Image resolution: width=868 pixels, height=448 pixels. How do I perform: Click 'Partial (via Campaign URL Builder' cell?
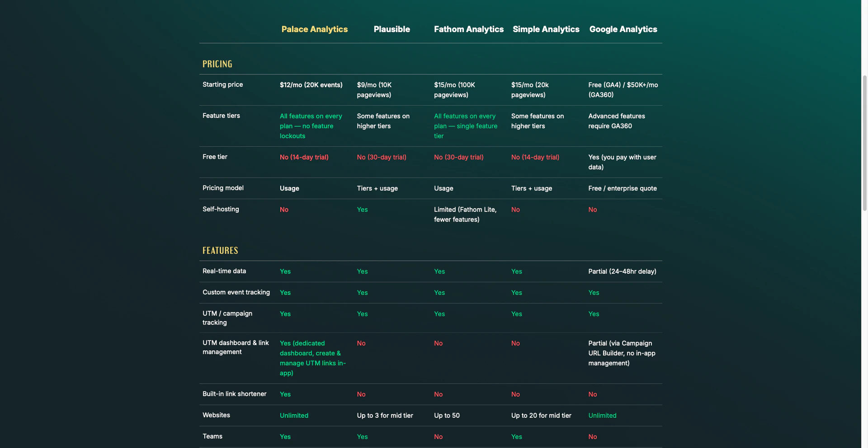click(x=622, y=353)
